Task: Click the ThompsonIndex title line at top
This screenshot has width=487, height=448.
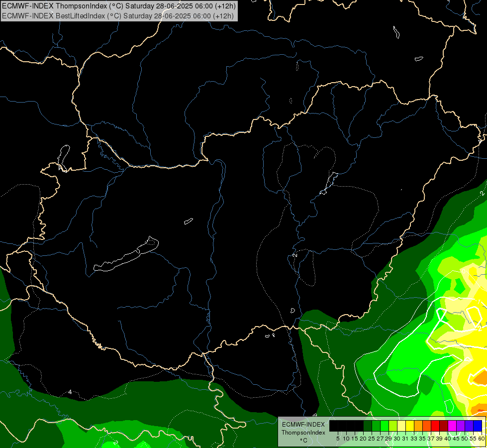Action: (119, 5)
